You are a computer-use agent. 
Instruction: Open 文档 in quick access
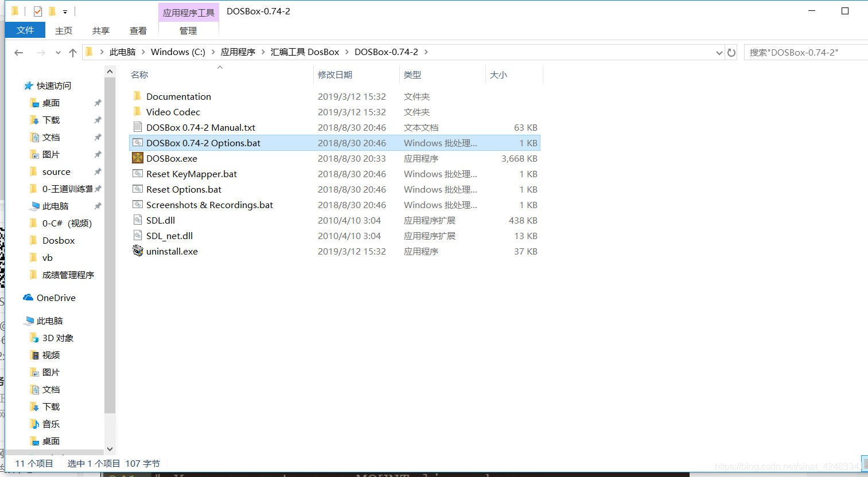[x=51, y=138]
